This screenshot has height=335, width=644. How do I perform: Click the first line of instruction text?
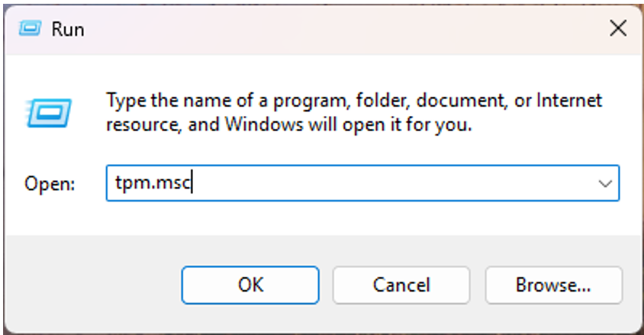pos(353,101)
